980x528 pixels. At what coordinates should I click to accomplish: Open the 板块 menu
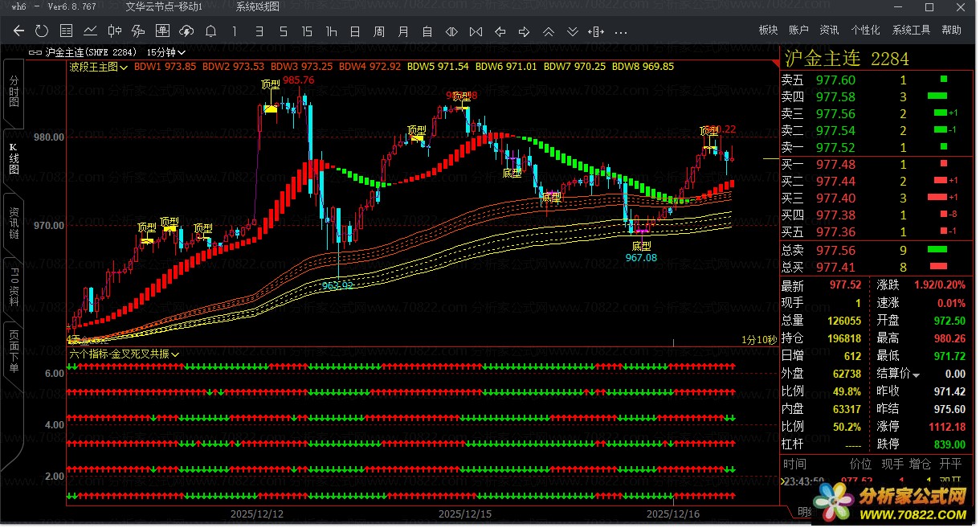pos(768,30)
